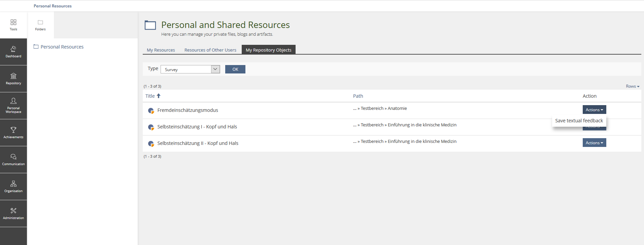
Task: Open Selbsteinschätzung I - Kopf und Hals link
Action: [x=197, y=127]
